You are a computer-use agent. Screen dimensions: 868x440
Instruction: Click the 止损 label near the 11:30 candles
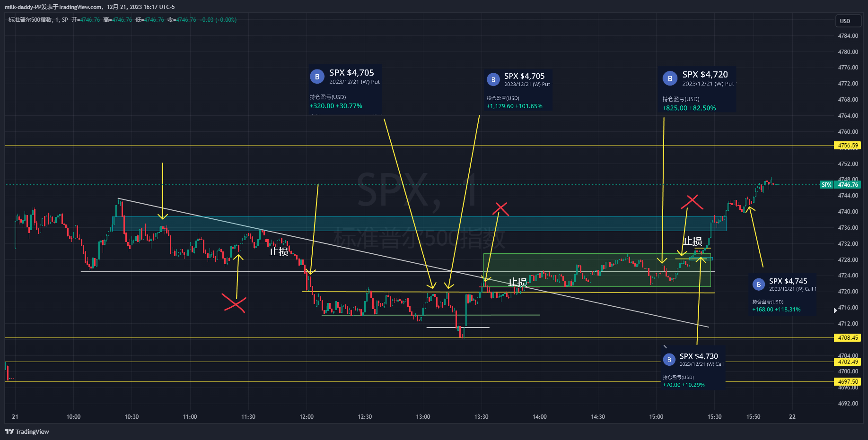[x=279, y=252]
